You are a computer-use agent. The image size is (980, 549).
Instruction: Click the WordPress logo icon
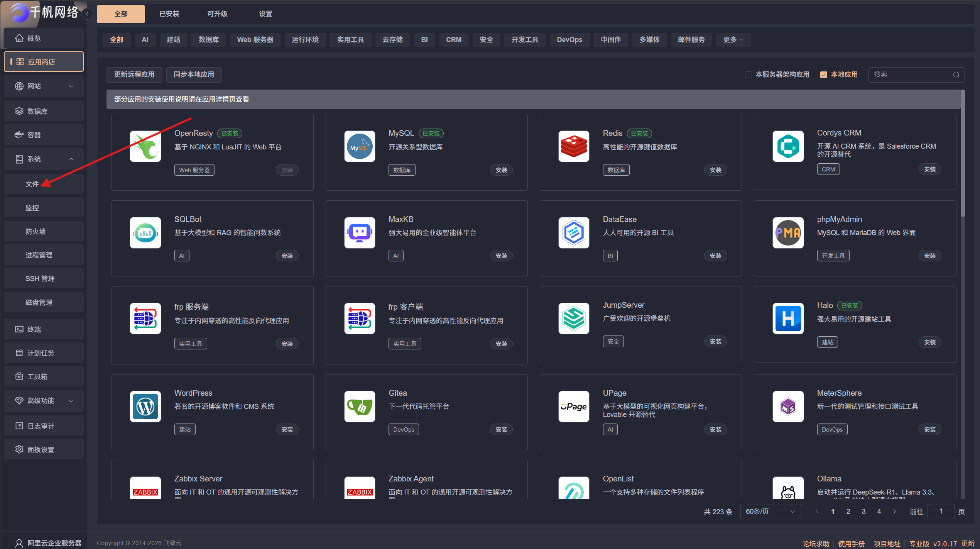[x=145, y=406]
